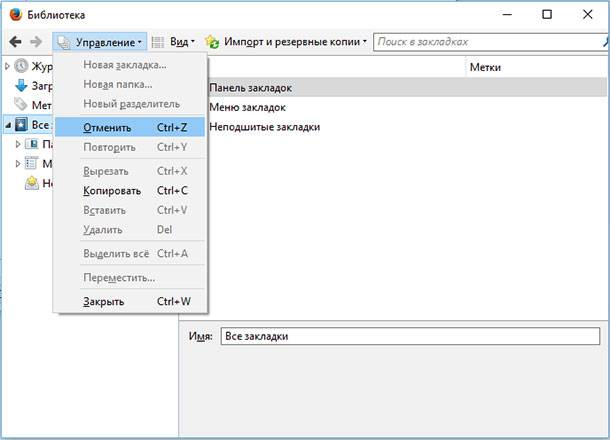The height and width of the screenshot is (440, 610).
Task: Select the Downloads blue arrow icon
Action: point(21,86)
